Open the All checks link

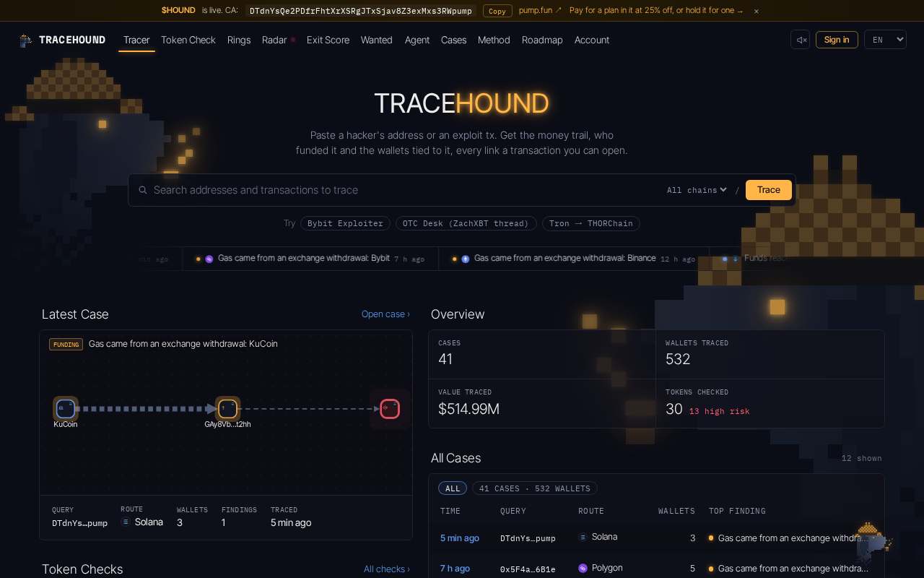point(387,569)
